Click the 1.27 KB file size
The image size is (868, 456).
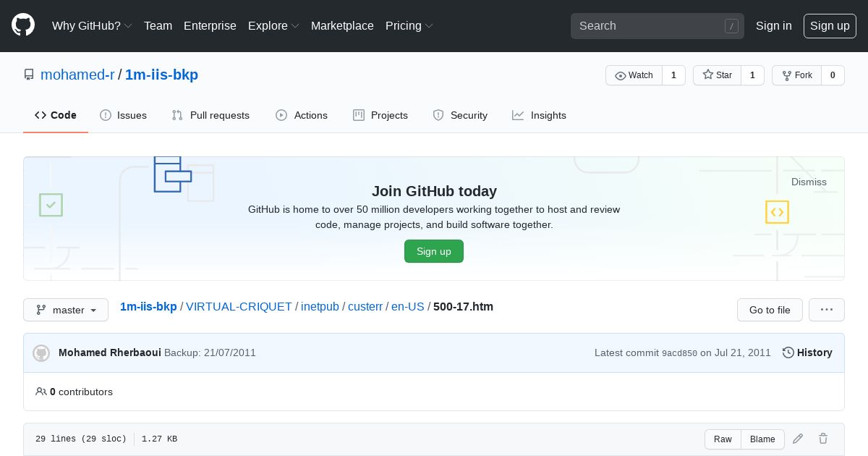[x=159, y=439]
